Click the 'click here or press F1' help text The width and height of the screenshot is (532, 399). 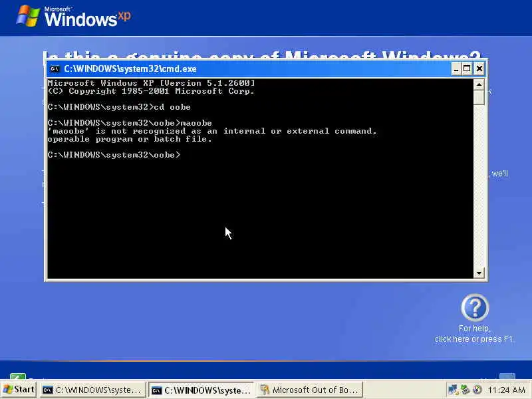click(x=473, y=339)
